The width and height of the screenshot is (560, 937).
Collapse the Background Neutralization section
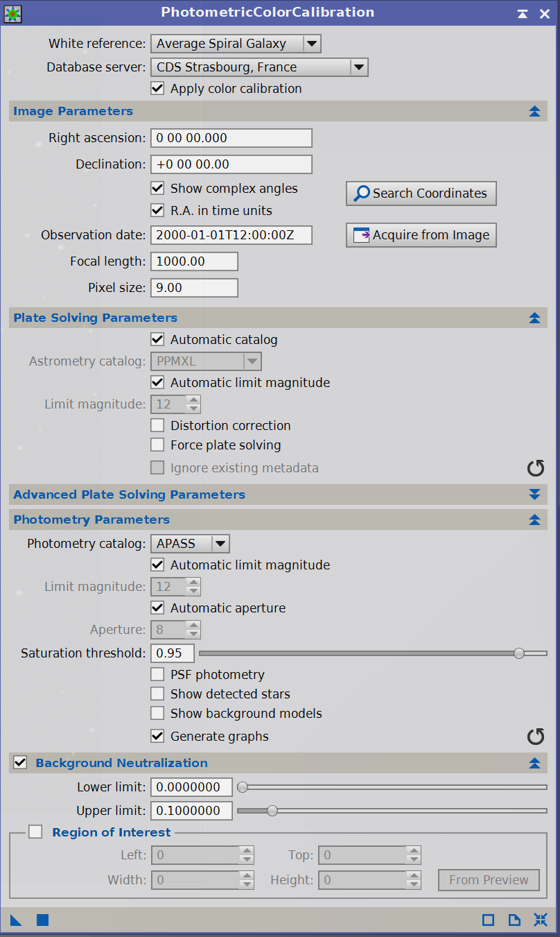click(534, 763)
